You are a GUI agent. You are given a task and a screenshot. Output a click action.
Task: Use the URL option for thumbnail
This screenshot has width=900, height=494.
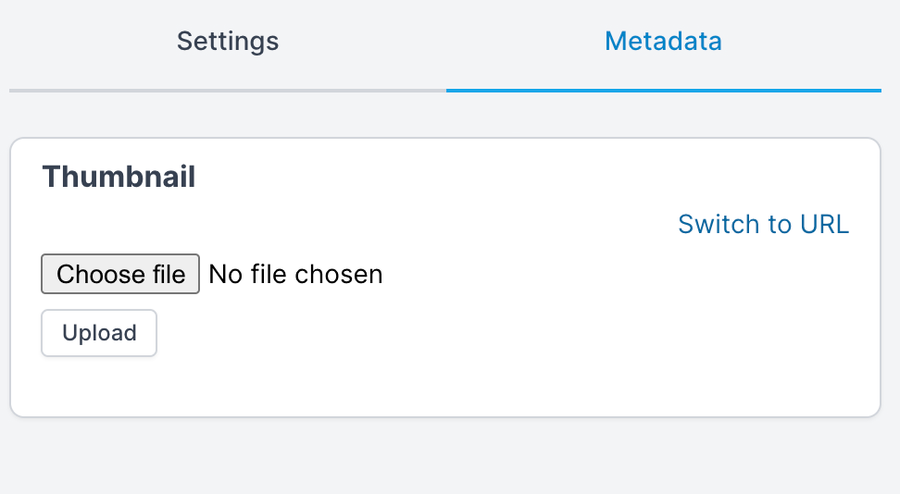(x=763, y=224)
